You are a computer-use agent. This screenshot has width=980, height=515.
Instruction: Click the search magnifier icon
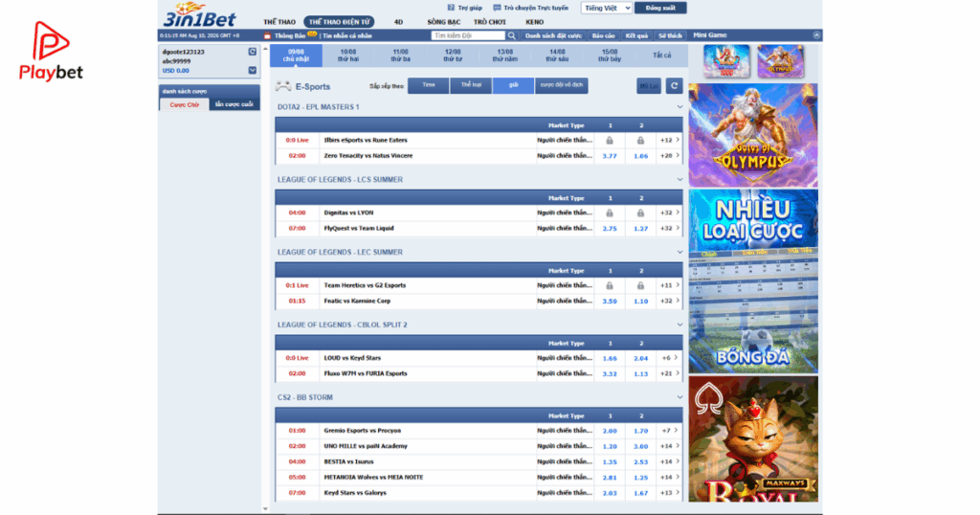tap(512, 35)
